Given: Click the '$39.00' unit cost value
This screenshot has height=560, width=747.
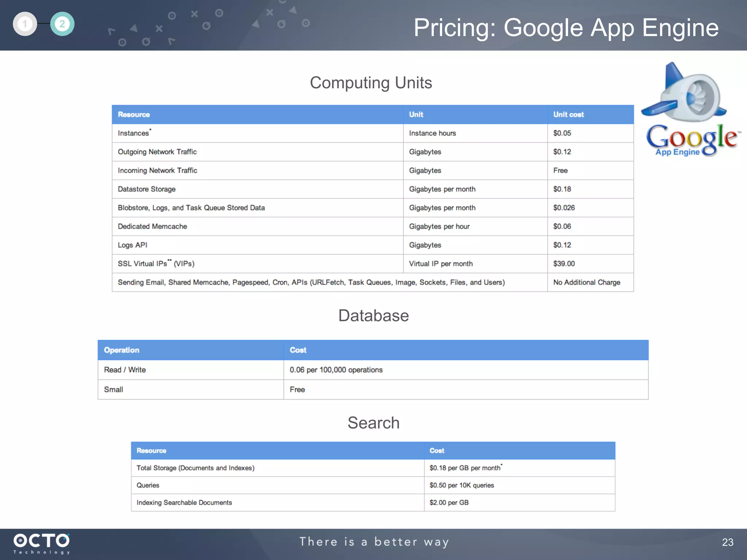Looking at the screenshot, I should (x=564, y=264).
